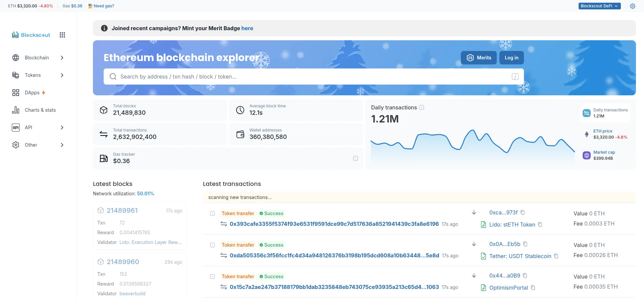644x298 pixels.
Task: Toggle details for the OptimismPortal transaction
Action: tap(212, 277)
